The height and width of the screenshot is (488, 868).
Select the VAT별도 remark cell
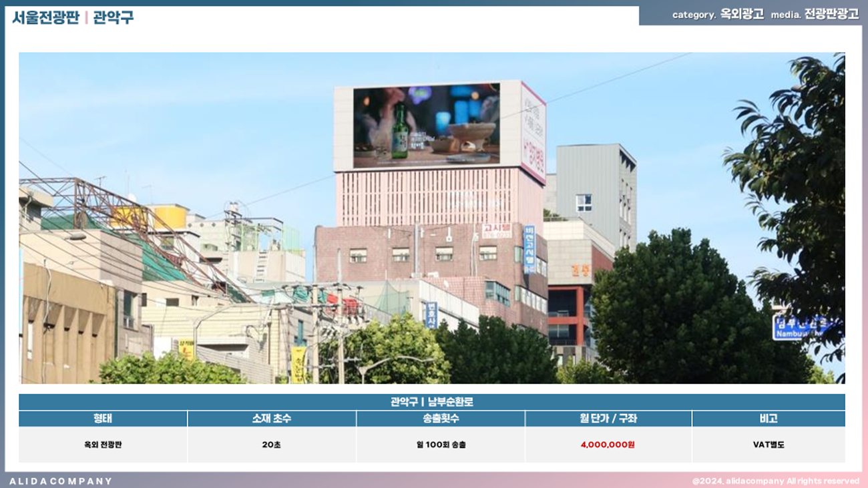[x=768, y=445]
